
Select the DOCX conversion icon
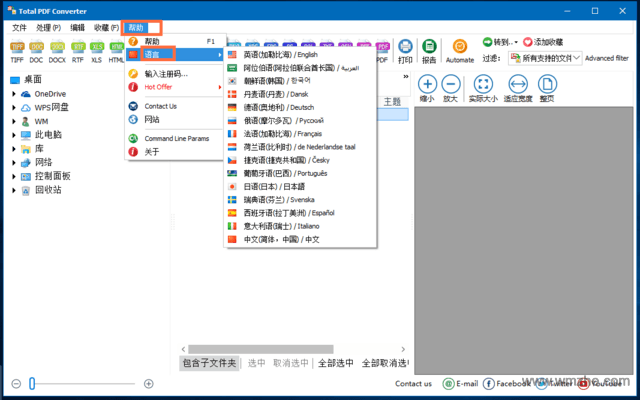tap(57, 52)
